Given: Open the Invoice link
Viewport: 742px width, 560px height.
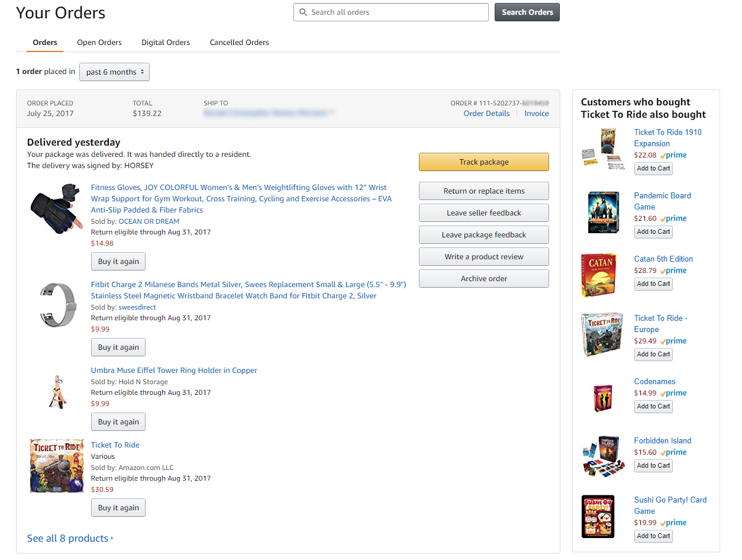Looking at the screenshot, I should 537,114.
